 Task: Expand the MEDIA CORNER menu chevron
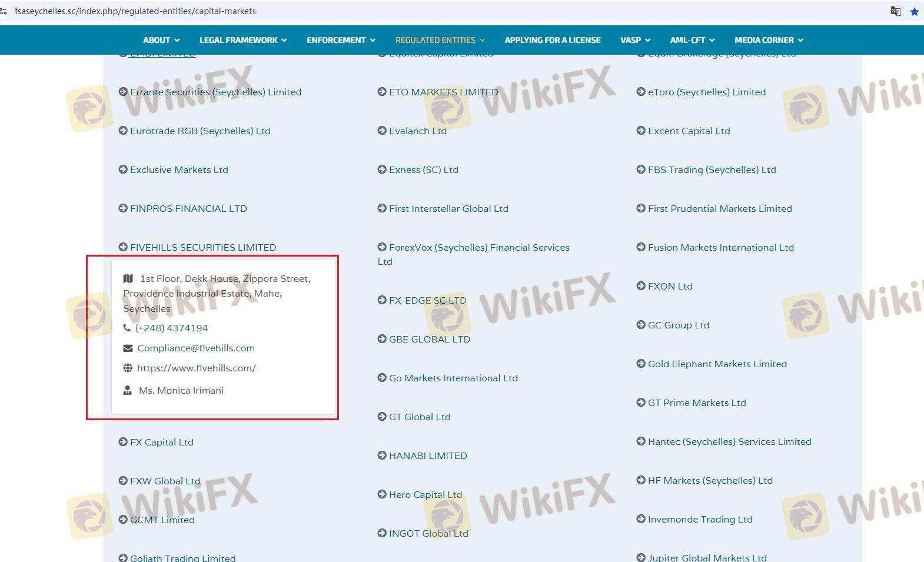800,41
